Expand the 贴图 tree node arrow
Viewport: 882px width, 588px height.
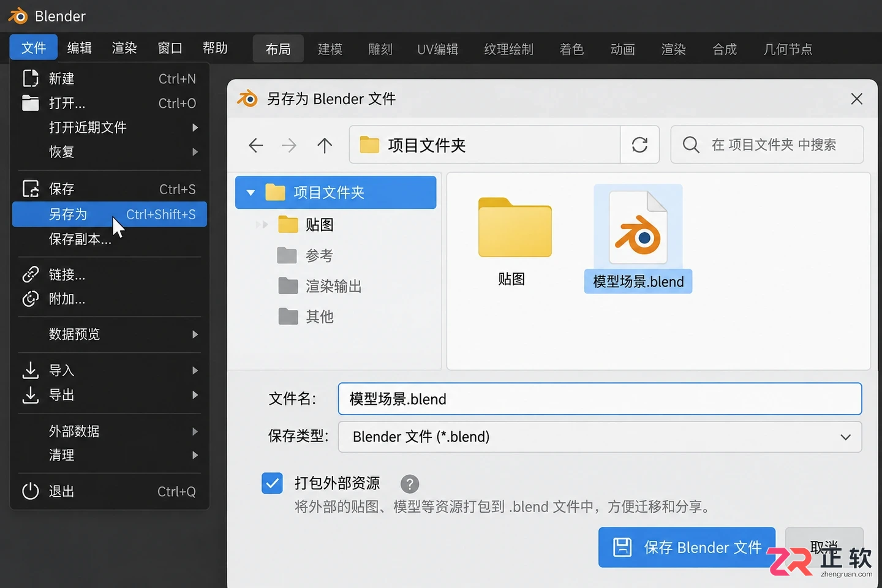point(262,225)
